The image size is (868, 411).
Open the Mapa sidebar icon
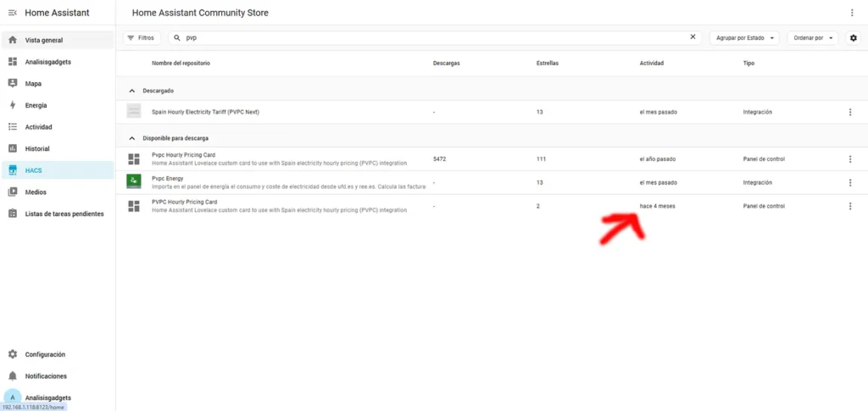(13, 84)
